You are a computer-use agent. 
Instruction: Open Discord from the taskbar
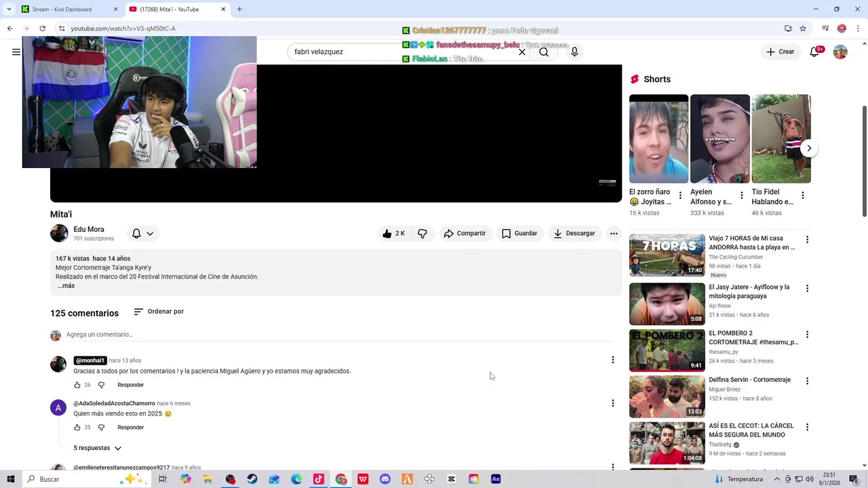point(385,479)
